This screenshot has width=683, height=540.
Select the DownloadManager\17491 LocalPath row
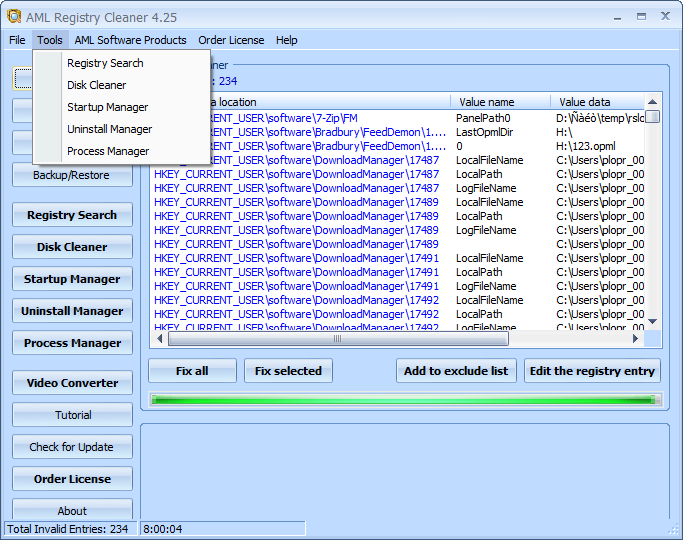coord(398,272)
